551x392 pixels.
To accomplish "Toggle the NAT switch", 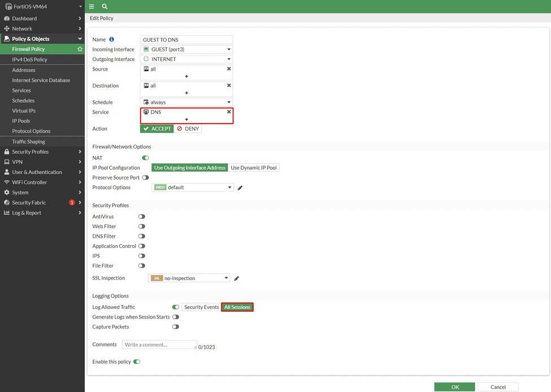I will 145,158.
